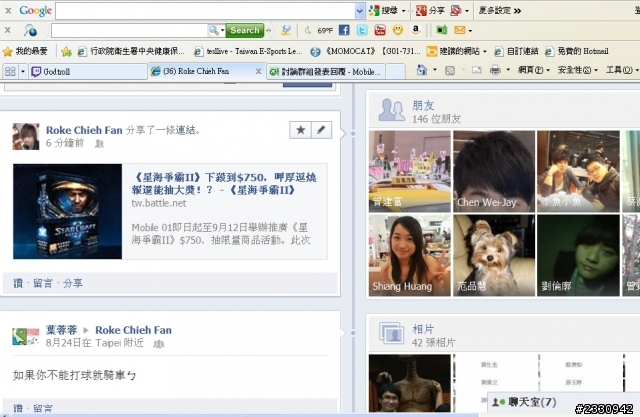
Task: Open friend Chen Wei-Jay's photo
Action: click(494, 171)
